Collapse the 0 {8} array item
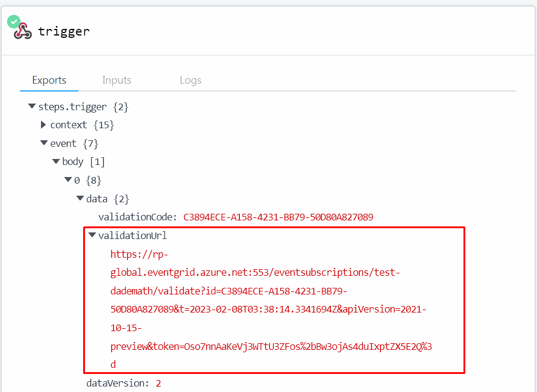The image size is (537, 392). [68, 179]
